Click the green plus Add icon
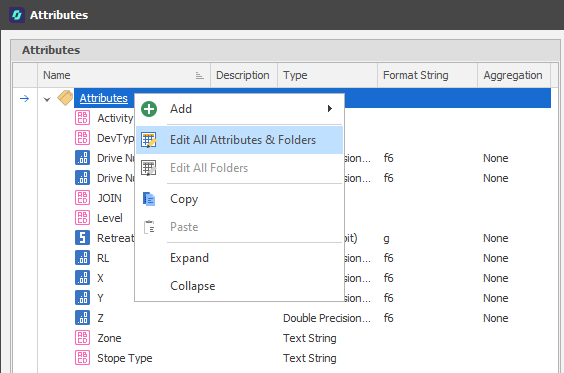The height and width of the screenshot is (373, 564). (149, 109)
